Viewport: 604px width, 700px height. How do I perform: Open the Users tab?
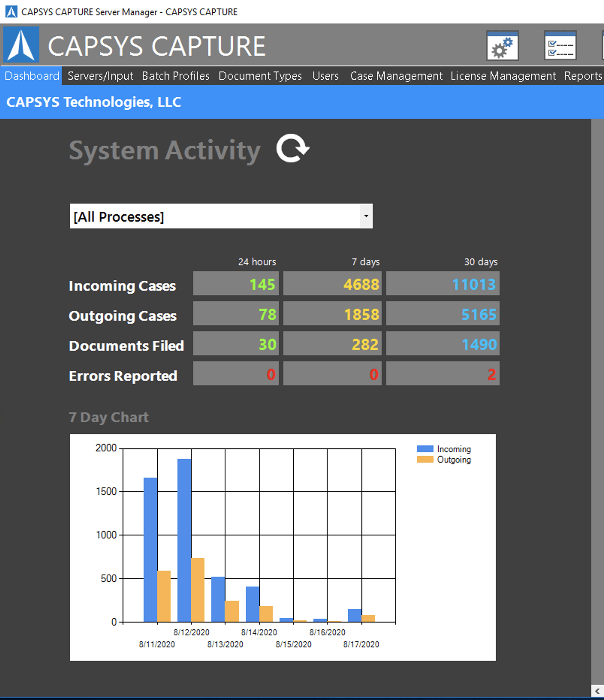click(325, 76)
